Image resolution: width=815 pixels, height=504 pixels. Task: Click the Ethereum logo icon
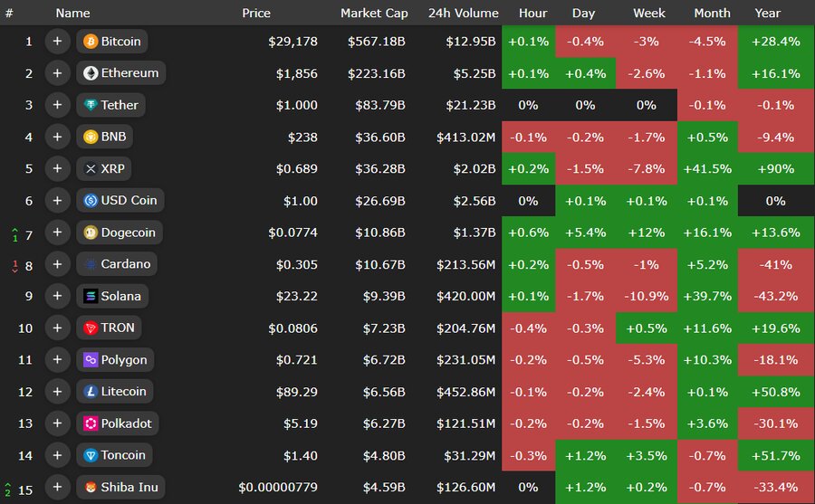click(x=90, y=73)
